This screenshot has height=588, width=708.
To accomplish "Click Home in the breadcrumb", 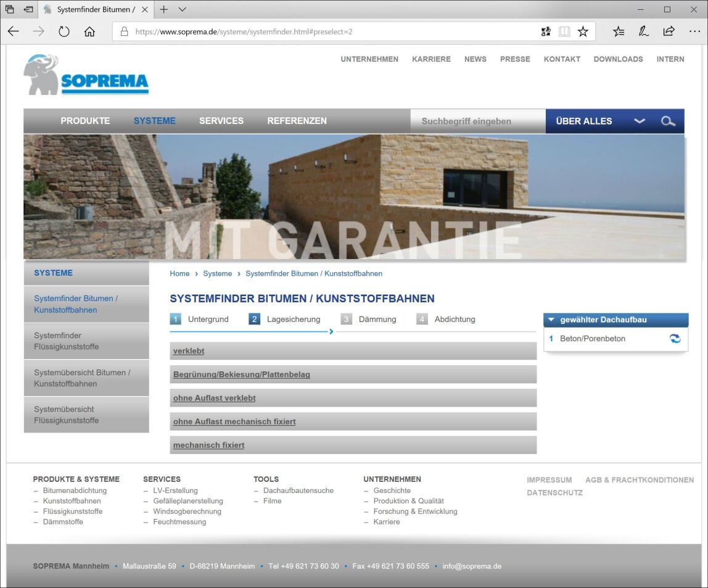I will coord(179,274).
